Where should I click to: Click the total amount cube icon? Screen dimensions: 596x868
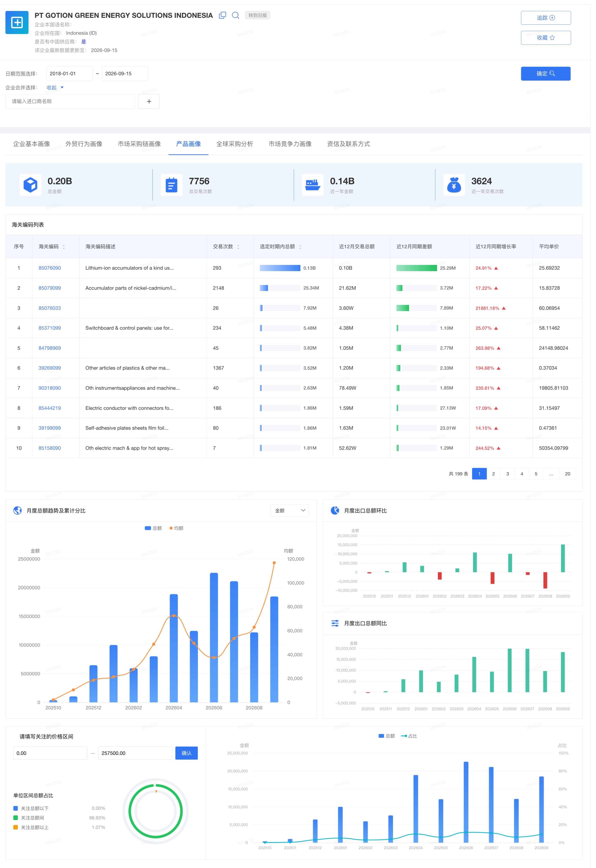30,185
